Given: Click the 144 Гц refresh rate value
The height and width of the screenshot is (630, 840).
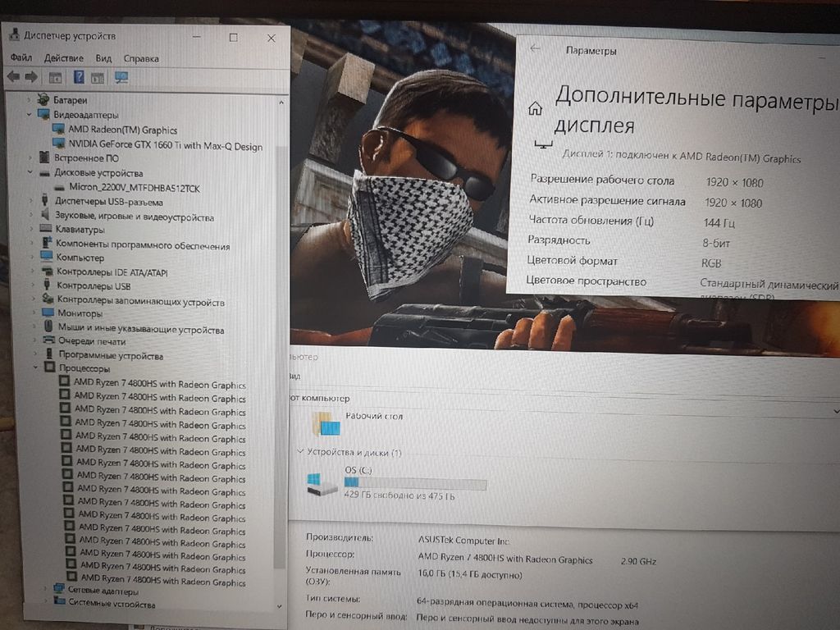Looking at the screenshot, I should pyautogui.click(x=719, y=223).
